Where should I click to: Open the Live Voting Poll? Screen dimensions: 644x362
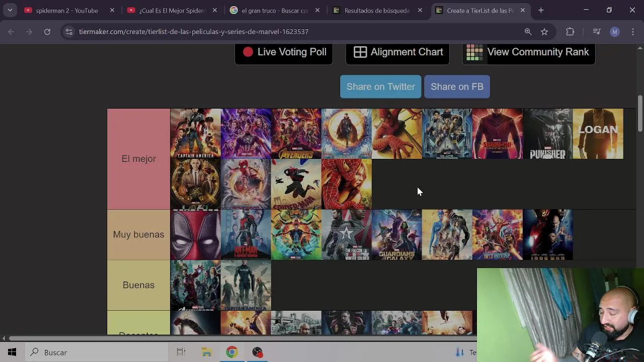(x=284, y=52)
